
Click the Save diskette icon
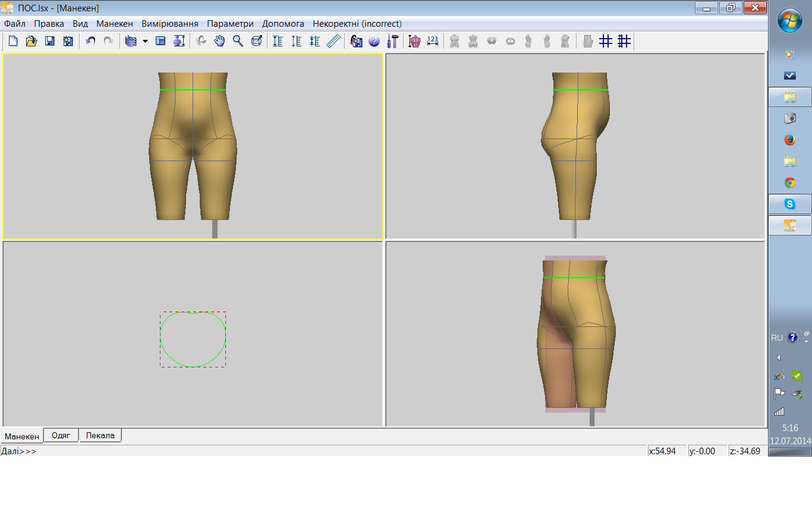(x=50, y=41)
